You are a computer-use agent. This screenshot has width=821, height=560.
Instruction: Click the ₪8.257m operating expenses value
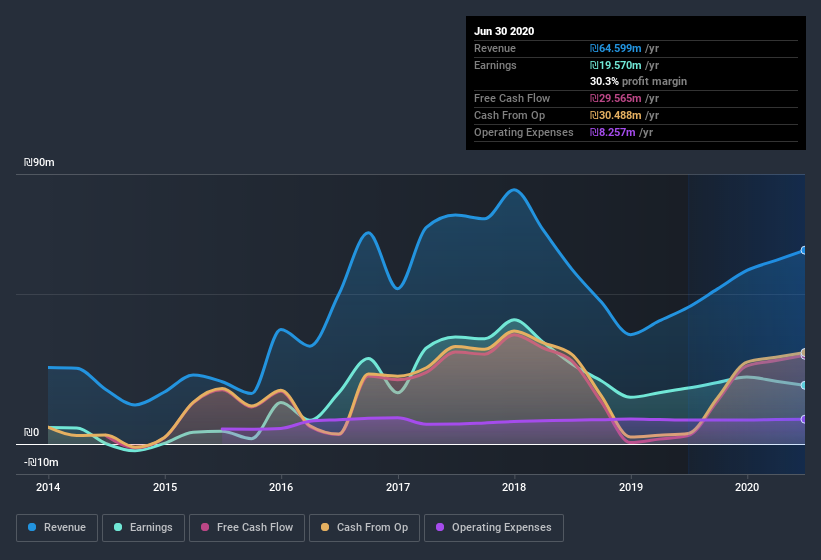click(x=613, y=132)
